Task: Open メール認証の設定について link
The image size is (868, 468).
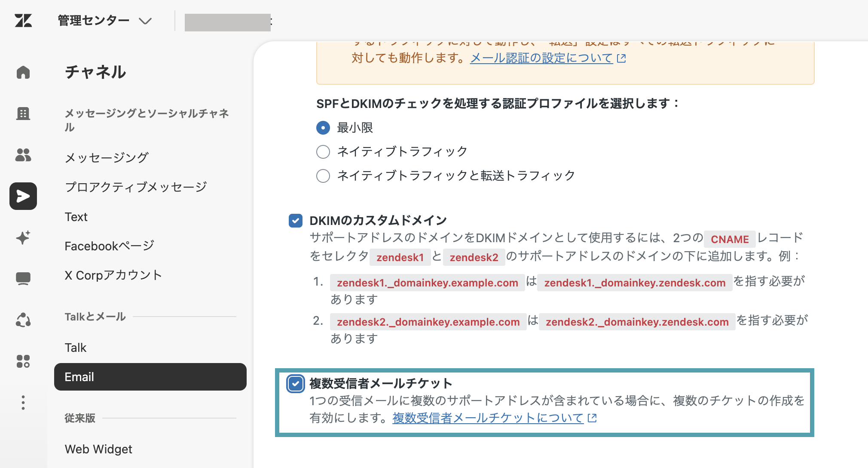Action: point(541,58)
